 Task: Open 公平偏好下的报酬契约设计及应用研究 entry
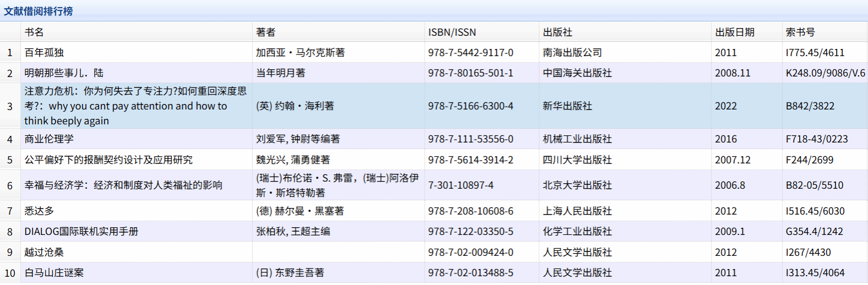[109, 160]
